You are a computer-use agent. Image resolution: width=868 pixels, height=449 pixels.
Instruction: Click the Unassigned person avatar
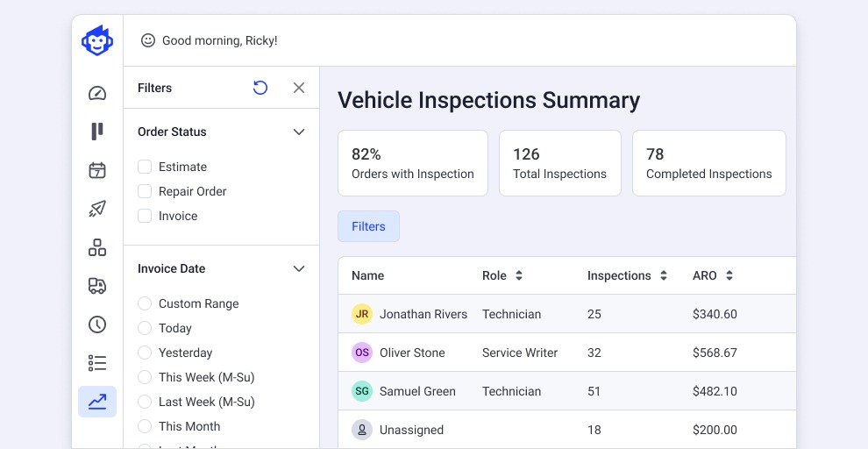362,430
